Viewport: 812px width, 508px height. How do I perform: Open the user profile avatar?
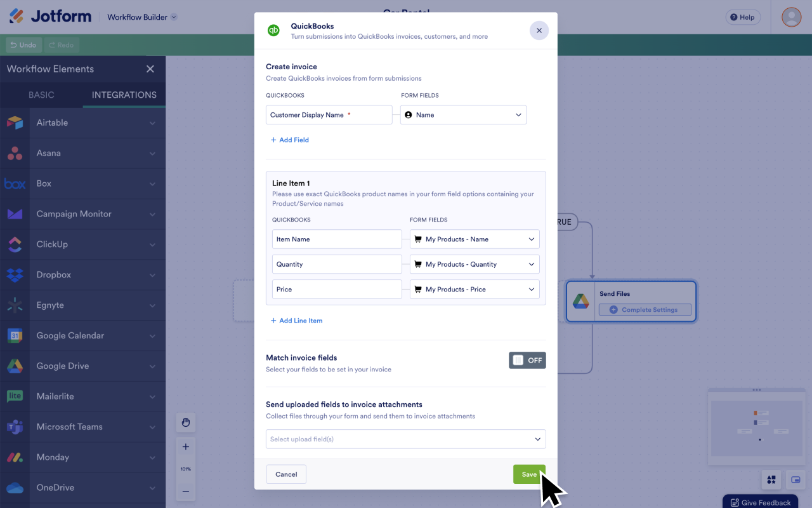point(791,17)
